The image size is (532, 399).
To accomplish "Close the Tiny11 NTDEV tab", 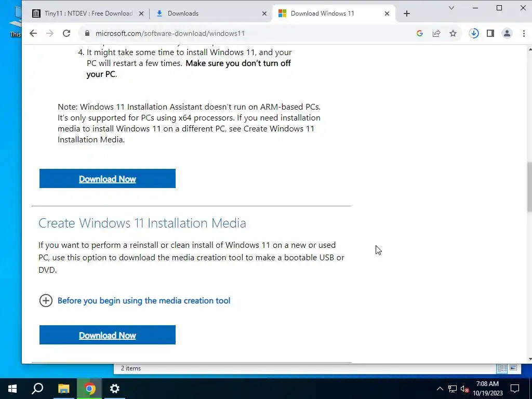I will (x=141, y=14).
